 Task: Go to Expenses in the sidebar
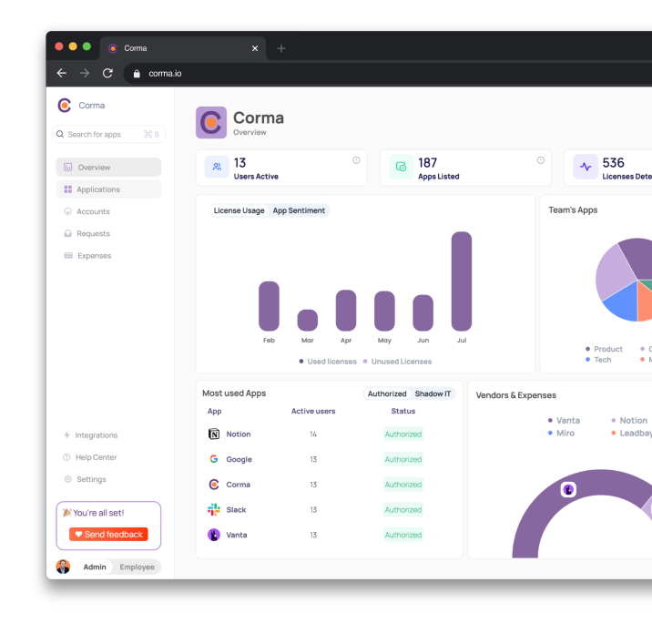click(94, 256)
